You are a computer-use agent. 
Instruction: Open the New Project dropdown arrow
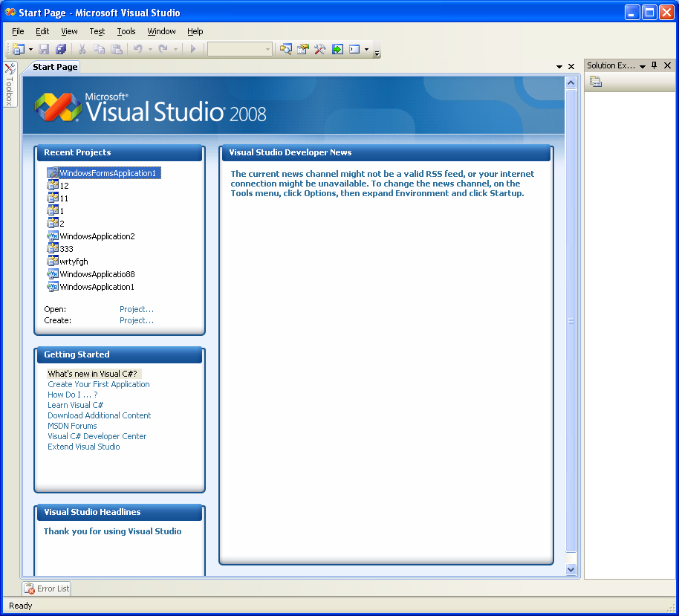[x=30, y=49]
